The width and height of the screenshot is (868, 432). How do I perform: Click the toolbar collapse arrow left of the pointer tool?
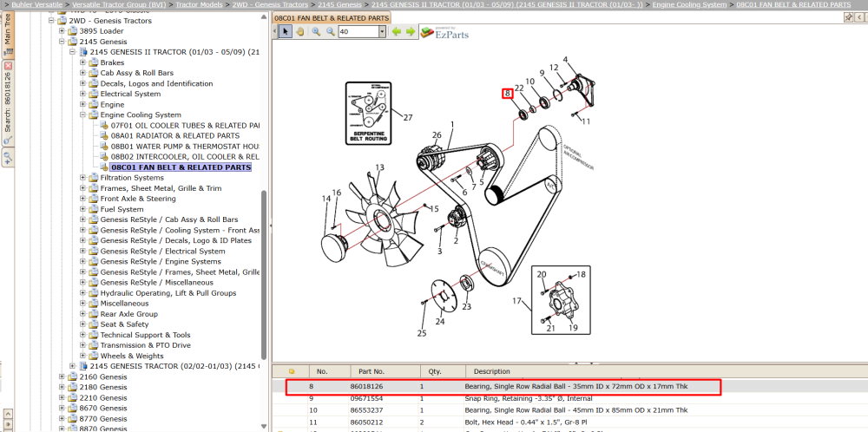275,31
